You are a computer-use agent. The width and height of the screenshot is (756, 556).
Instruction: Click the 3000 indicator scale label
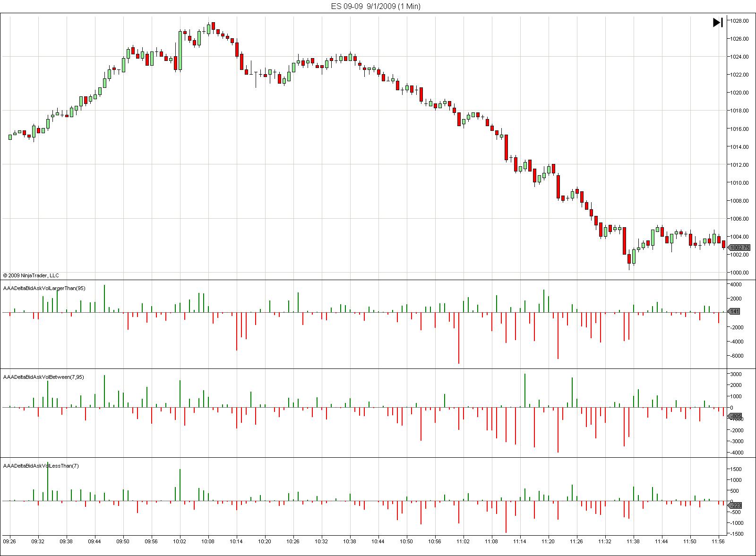click(x=736, y=374)
